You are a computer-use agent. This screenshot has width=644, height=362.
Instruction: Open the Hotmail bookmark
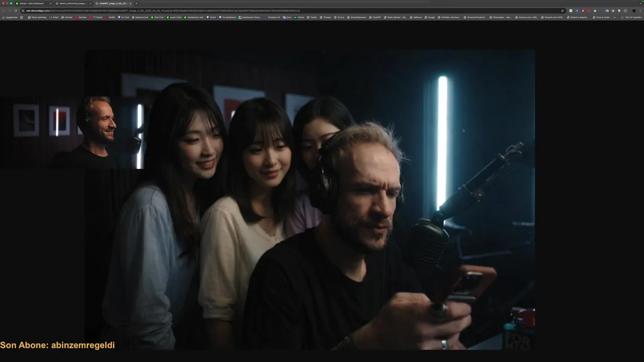pos(67,17)
